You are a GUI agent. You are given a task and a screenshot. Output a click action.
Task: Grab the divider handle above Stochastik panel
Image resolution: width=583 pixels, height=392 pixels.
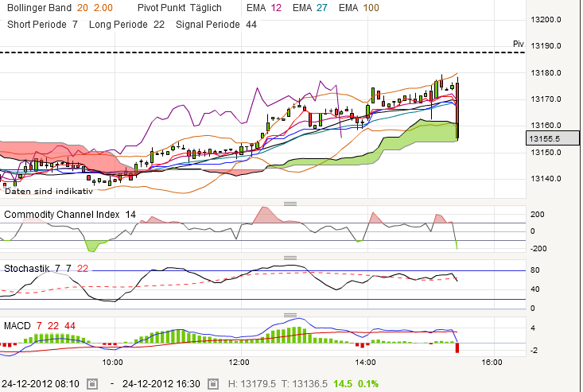(290, 258)
